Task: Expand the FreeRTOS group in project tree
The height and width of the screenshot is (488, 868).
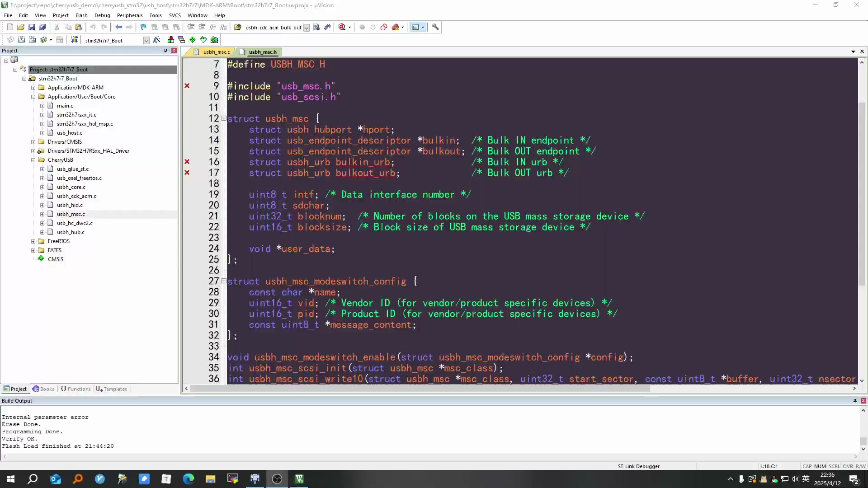Action: click(33, 241)
